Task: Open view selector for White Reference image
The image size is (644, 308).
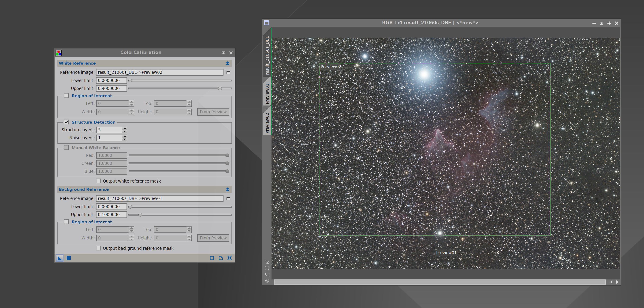Action: 228,72
